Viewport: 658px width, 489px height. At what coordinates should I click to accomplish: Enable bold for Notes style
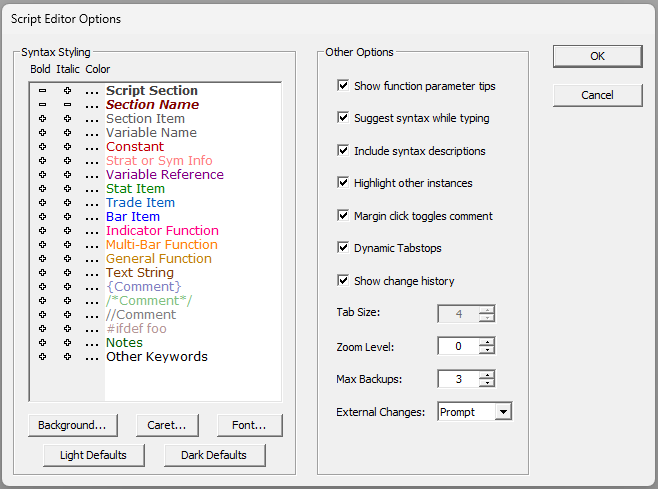point(43,343)
